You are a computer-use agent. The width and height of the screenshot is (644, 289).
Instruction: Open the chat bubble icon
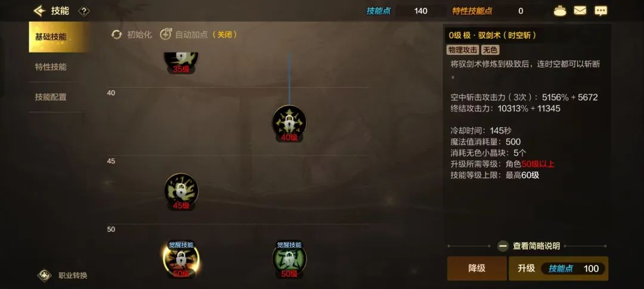click(601, 11)
